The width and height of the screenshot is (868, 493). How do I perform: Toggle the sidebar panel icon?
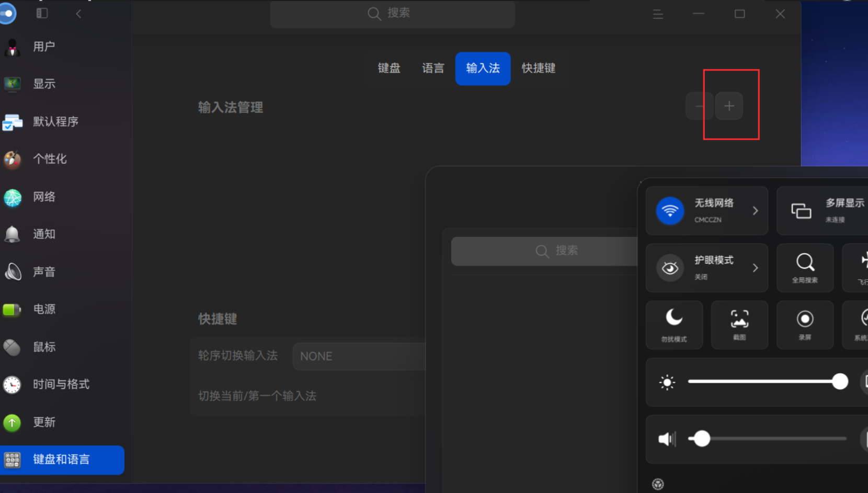coord(42,14)
